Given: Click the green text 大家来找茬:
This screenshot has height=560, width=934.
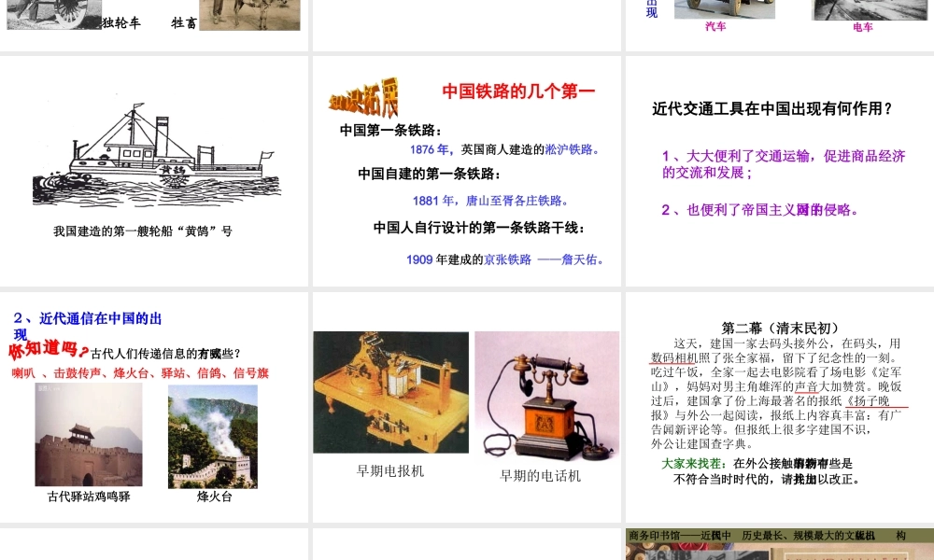Looking at the screenshot, I should tap(694, 463).
